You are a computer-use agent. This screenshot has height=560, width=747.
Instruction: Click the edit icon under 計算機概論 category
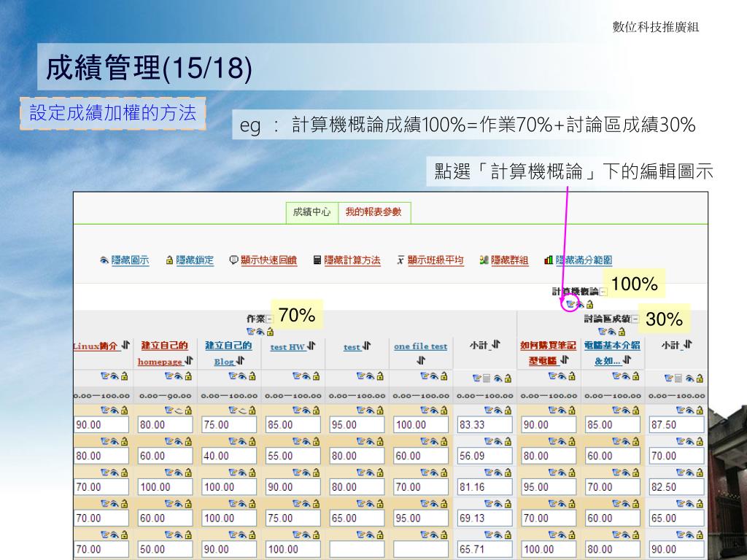[570, 304]
